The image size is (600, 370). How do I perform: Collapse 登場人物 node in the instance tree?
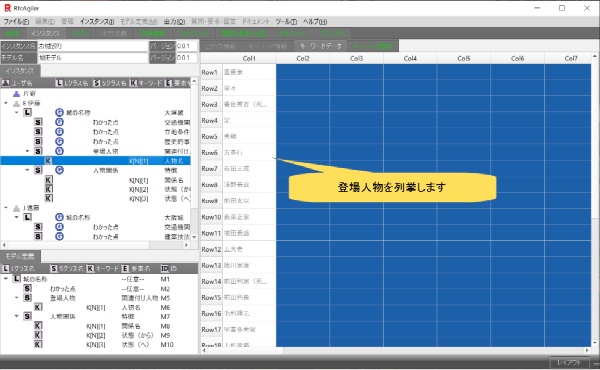pyautogui.click(x=27, y=151)
